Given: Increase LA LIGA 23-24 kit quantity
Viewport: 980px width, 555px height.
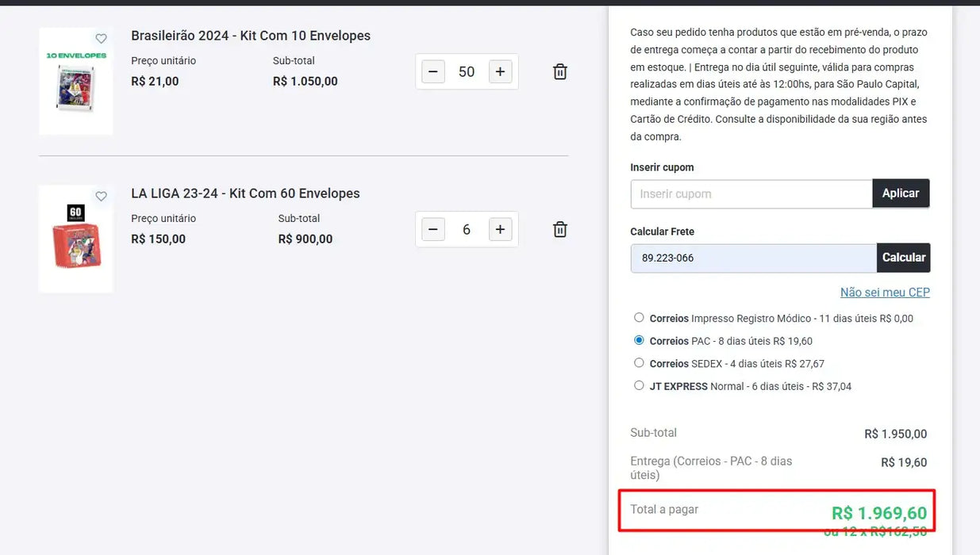Looking at the screenshot, I should (500, 228).
